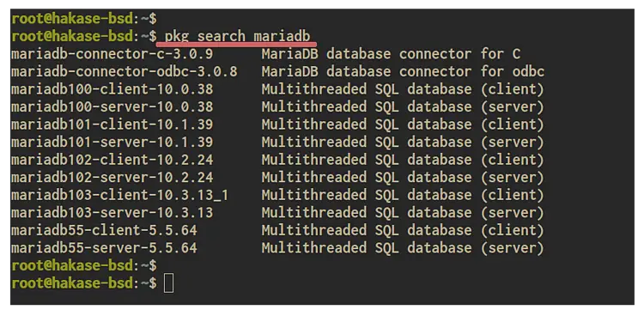Click '(server)' description on mariadb55-server row

512,248
